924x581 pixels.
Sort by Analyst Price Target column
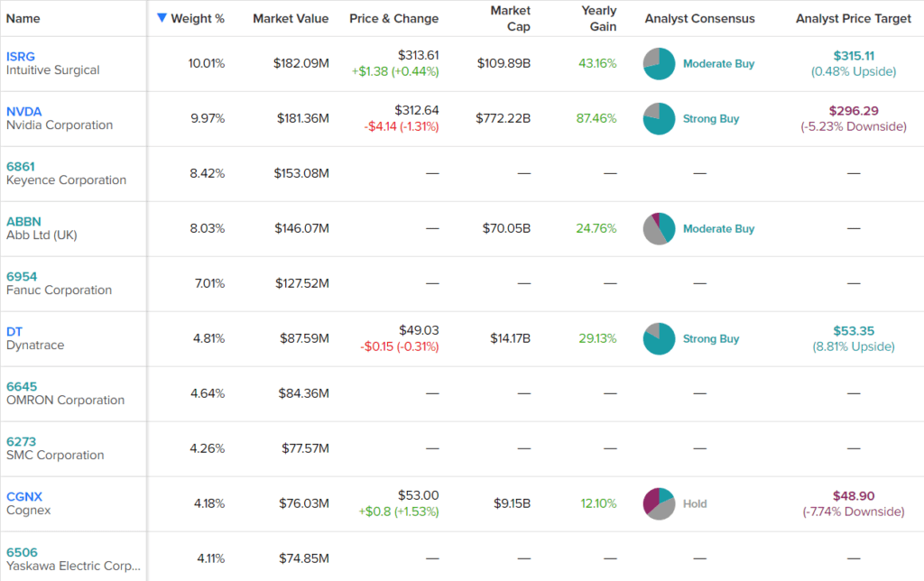[853, 19]
